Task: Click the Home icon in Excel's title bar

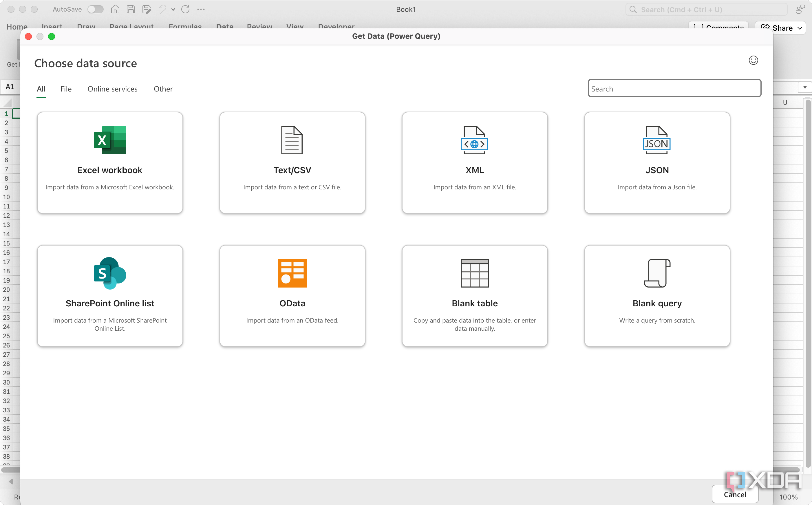Action: pyautogui.click(x=115, y=9)
